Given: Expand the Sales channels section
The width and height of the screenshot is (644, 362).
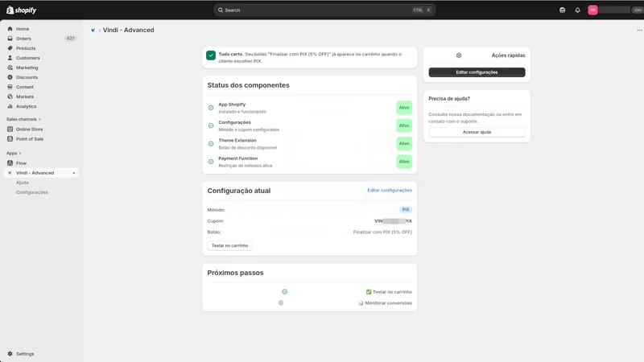Looking at the screenshot, I should point(23,119).
